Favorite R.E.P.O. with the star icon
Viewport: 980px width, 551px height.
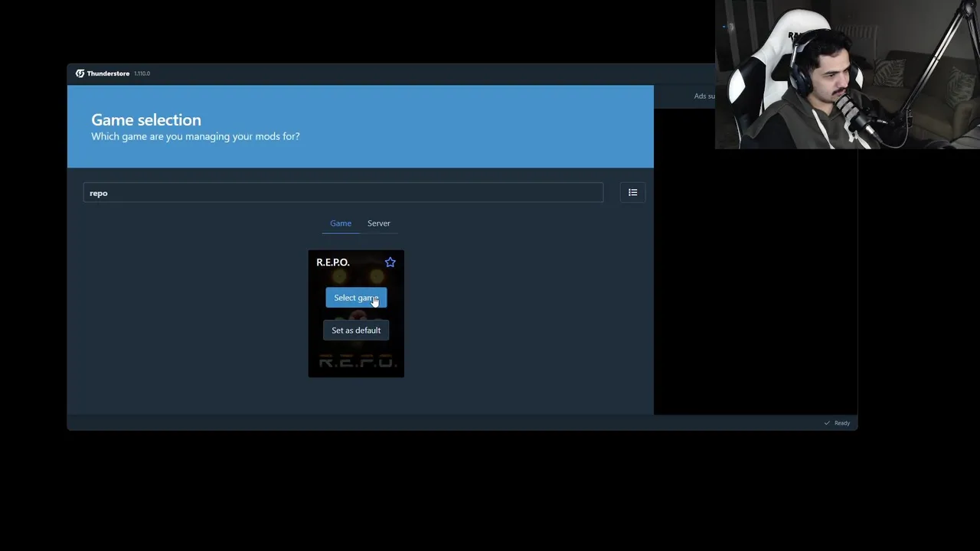click(390, 262)
